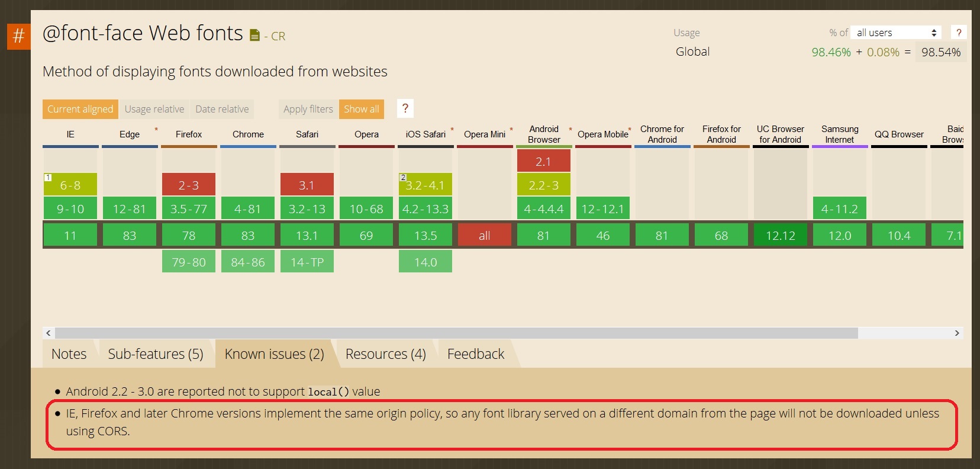Select the Known issues (2) tab
This screenshot has height=469, width=980.
[275, 354]
